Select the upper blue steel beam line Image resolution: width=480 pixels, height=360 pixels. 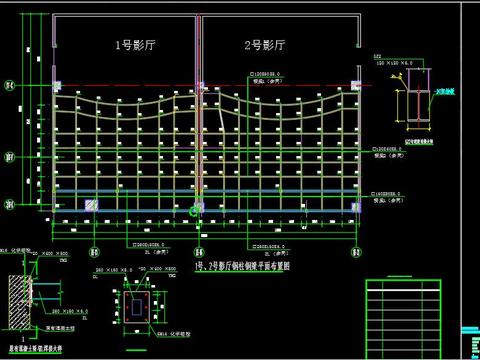tap(207, 191)
